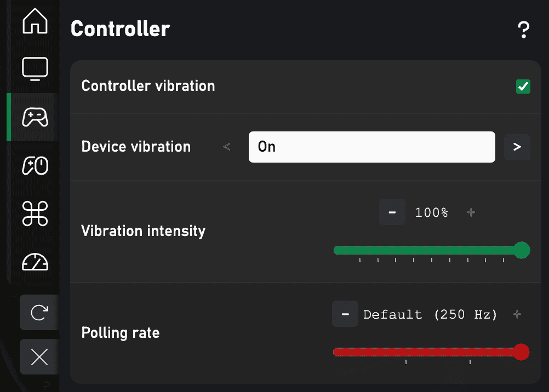Open the Controller settings section
This screenshot has height=392, width=549.
(x=35, y=117)
